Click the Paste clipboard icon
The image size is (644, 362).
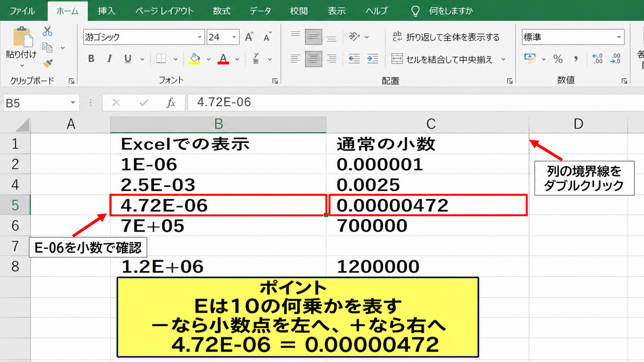pyautogui.click(x=22, y=37)
